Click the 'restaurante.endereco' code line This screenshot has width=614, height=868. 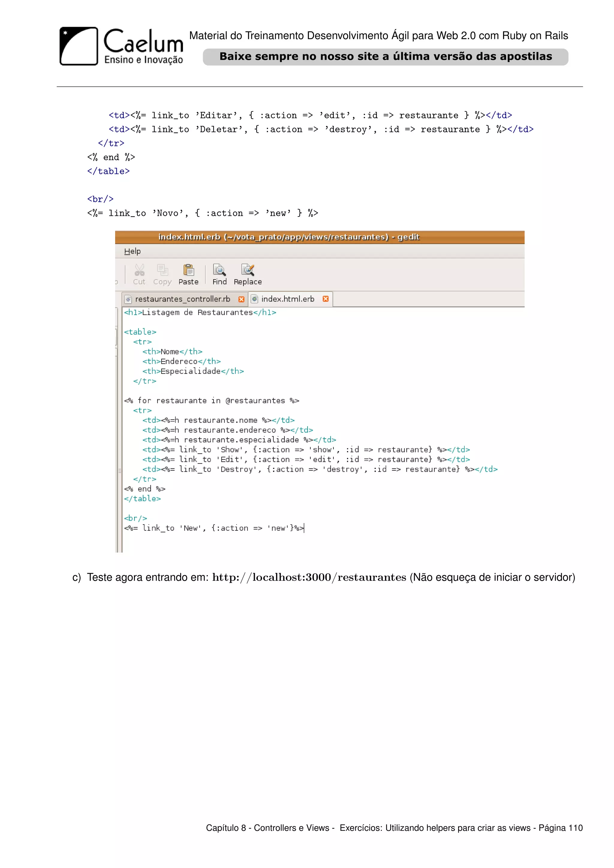coord(228,430)
